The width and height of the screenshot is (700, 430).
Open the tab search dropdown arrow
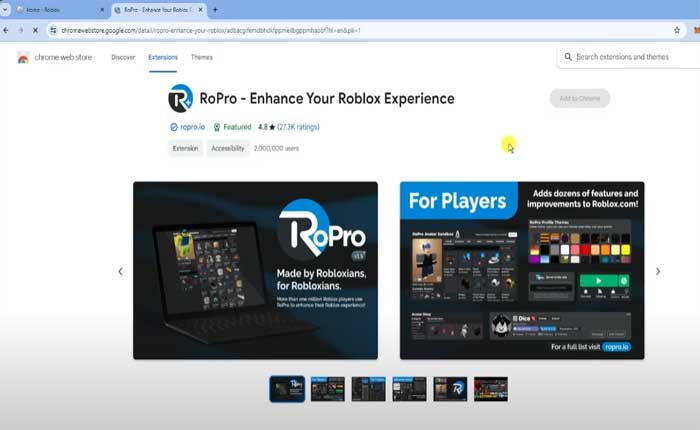click(5, 9)
